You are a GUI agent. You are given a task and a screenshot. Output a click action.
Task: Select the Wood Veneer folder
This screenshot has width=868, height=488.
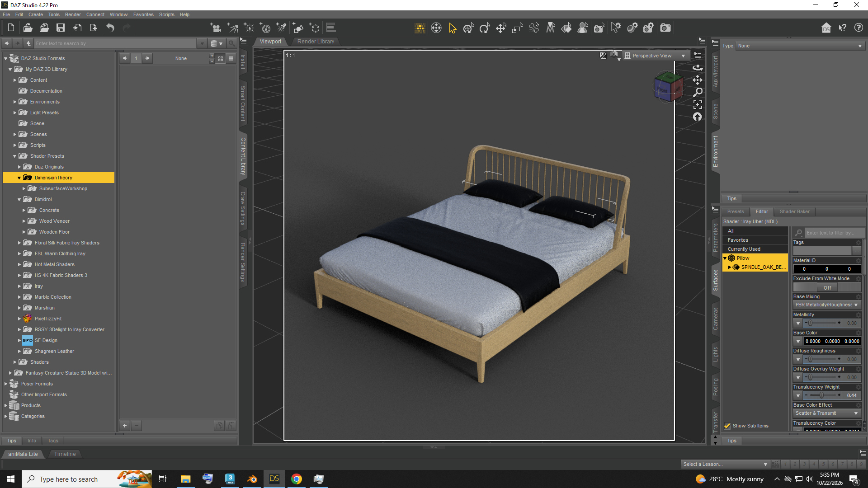pos(54,221)
